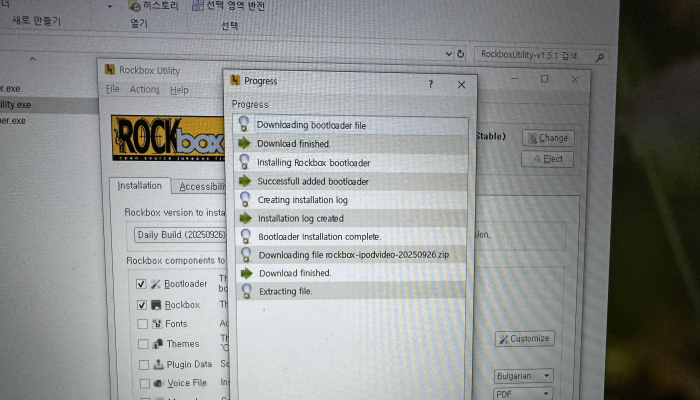Click lightbulb icon beside 'Bootloader installation complete'
This screenshot has width=700, height=400.
pos(246,236)
